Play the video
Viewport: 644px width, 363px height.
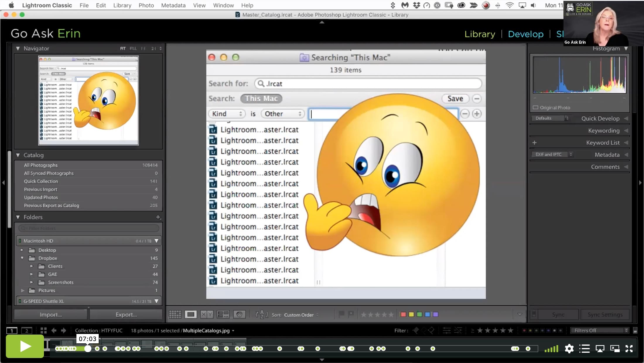click(x=25, y=346)
